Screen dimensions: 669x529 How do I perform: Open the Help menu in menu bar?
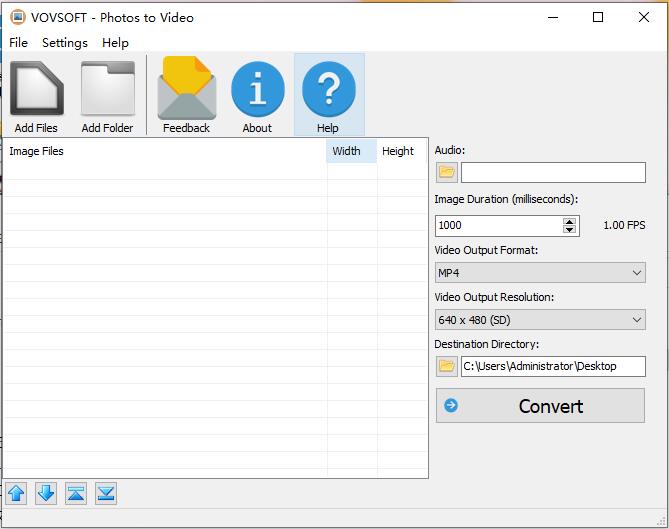115,43
